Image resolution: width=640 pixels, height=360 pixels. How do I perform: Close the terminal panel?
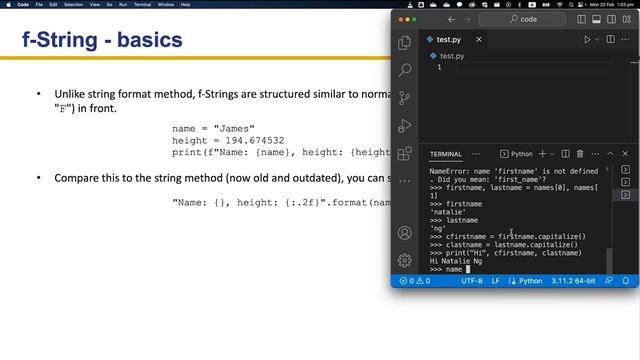tap(625, 154)
